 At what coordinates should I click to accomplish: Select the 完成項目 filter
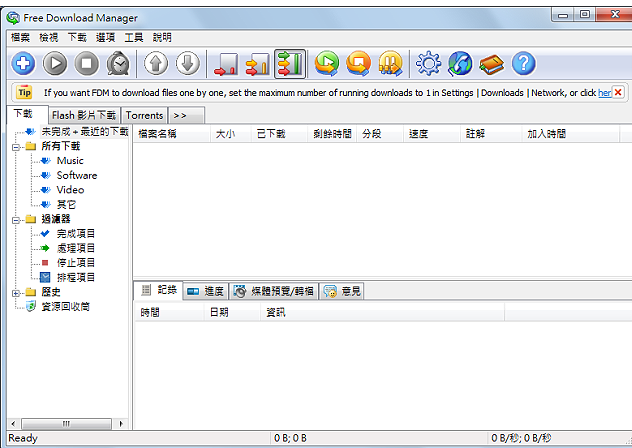(76, 233)
